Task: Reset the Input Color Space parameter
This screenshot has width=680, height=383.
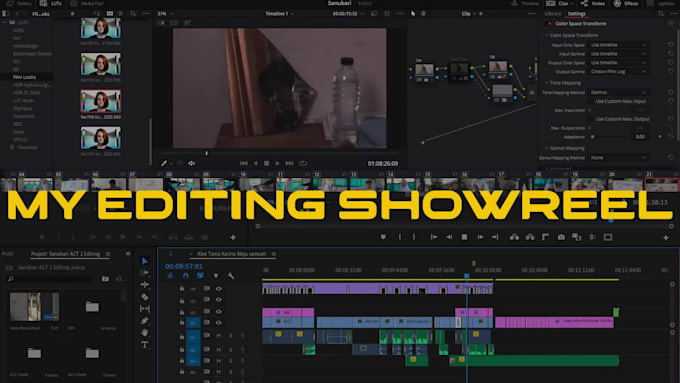Action: click(670, 45)
